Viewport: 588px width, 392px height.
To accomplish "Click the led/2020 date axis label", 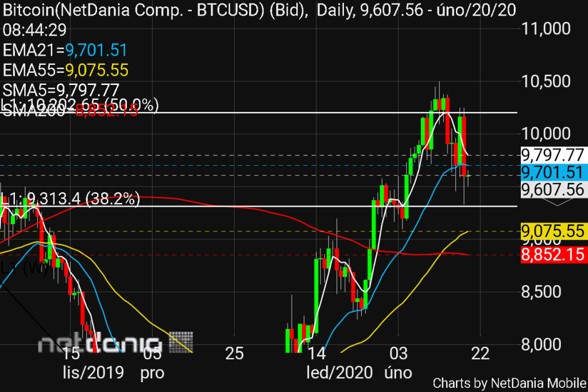I will coord(339,372).
